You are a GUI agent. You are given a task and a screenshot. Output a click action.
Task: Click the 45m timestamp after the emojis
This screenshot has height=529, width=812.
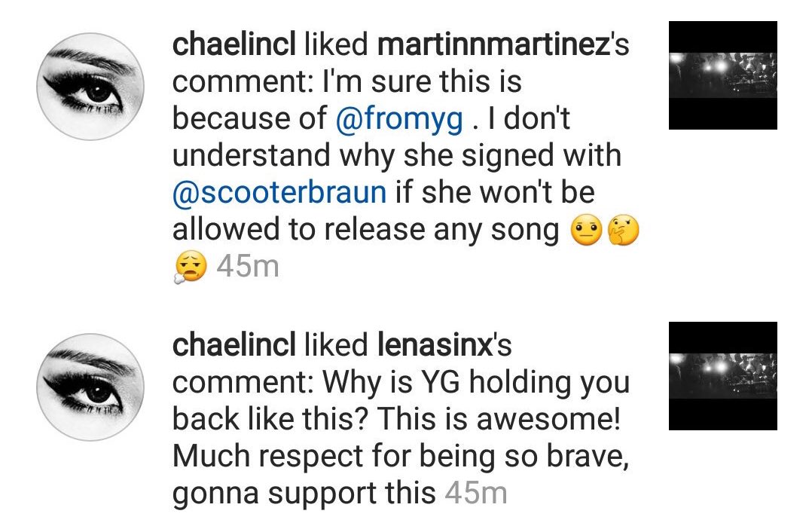coord(248,268)
